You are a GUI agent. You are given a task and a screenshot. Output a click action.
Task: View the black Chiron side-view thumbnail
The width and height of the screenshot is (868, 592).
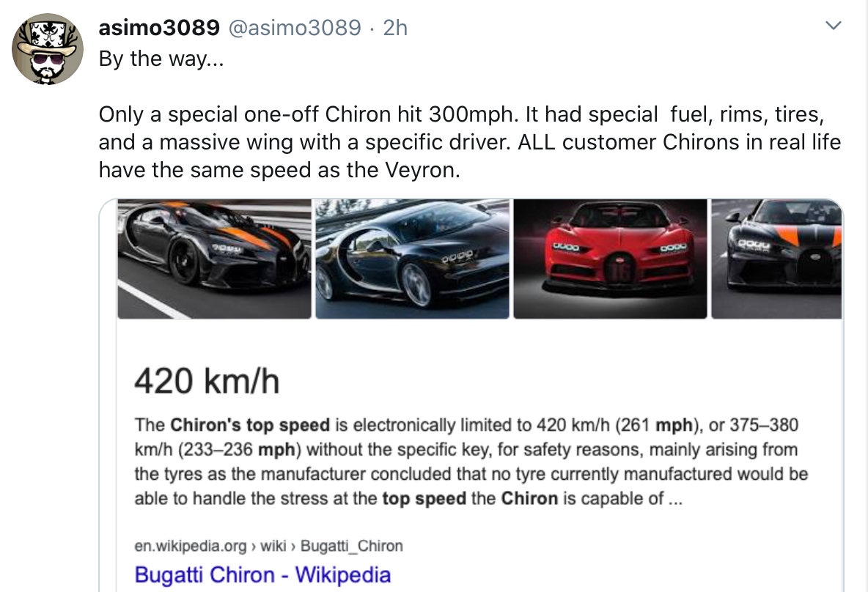coord(412,259)
